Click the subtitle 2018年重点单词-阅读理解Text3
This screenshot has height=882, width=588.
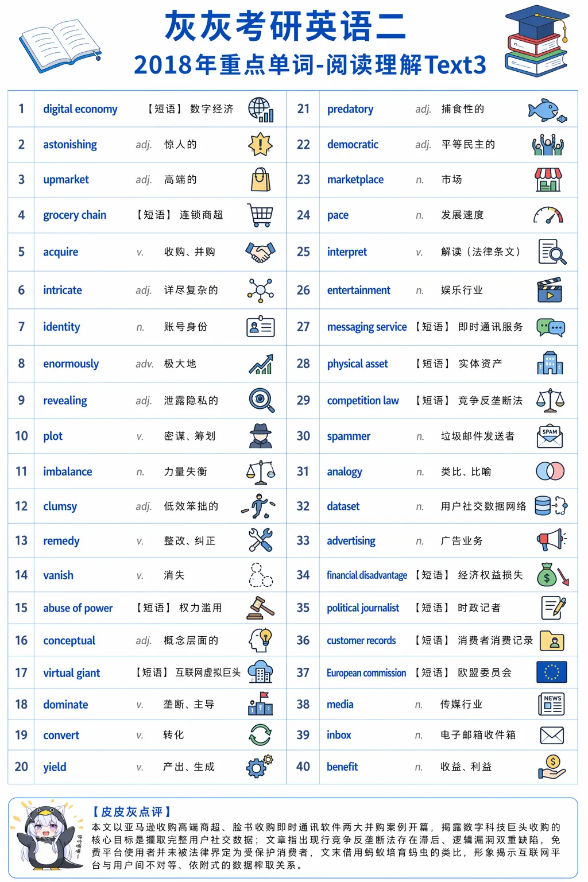pos(310,65)
